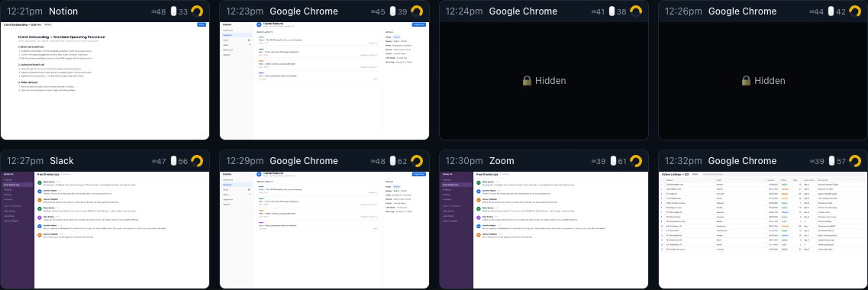
Task: Click the activity ring on the 12:30pm Zoom card
Action: pos(635,161)
